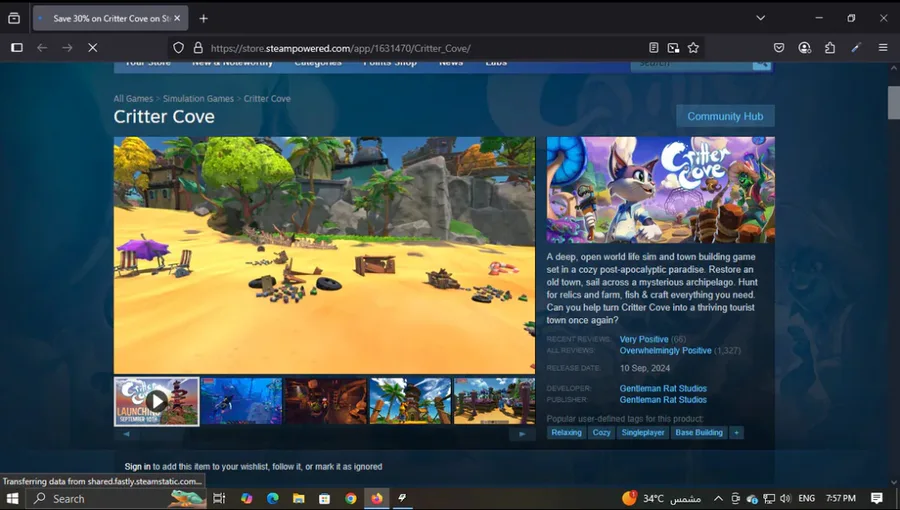
Task: Go to All Games breadcrumb
Action: [x=133, y=99]
